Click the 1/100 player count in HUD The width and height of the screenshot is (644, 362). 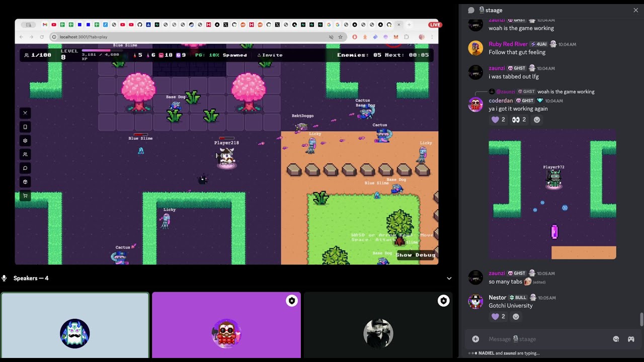point(38,55)
